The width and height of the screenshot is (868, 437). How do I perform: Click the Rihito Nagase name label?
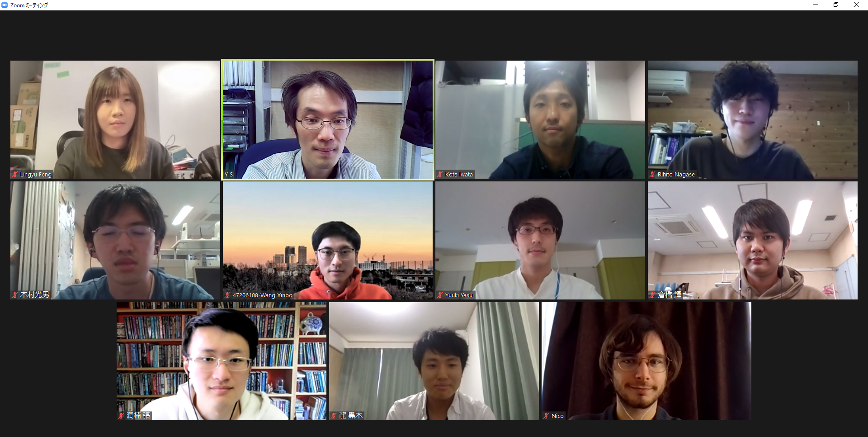[x=676, y=175]
